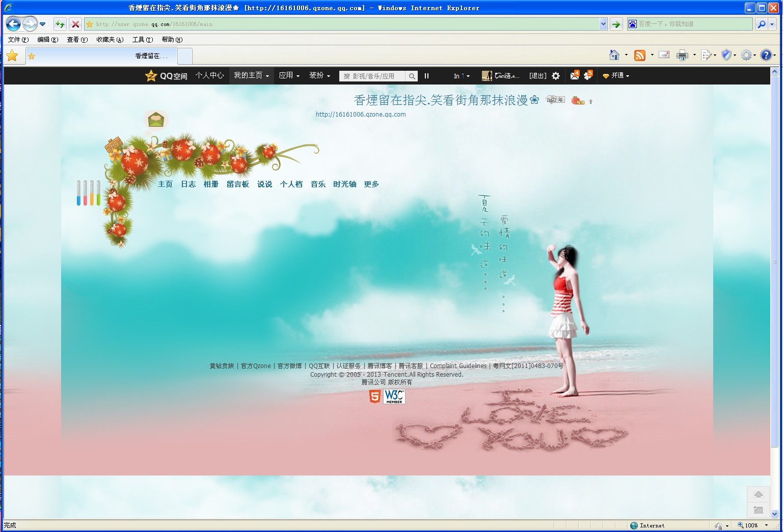This screenshot has width=783, height=532.
Task: Click the Favorites star icon
Action: [x=12, y=55]
